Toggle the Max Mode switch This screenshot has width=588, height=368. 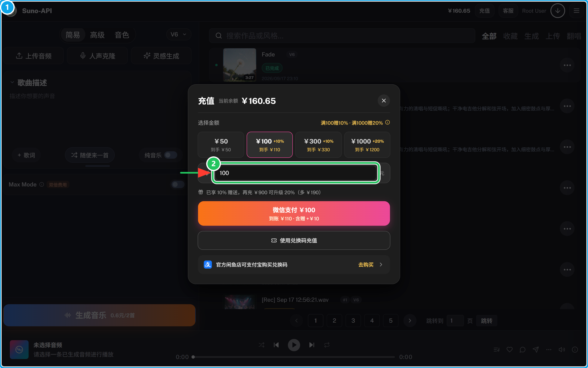point(178,184)
